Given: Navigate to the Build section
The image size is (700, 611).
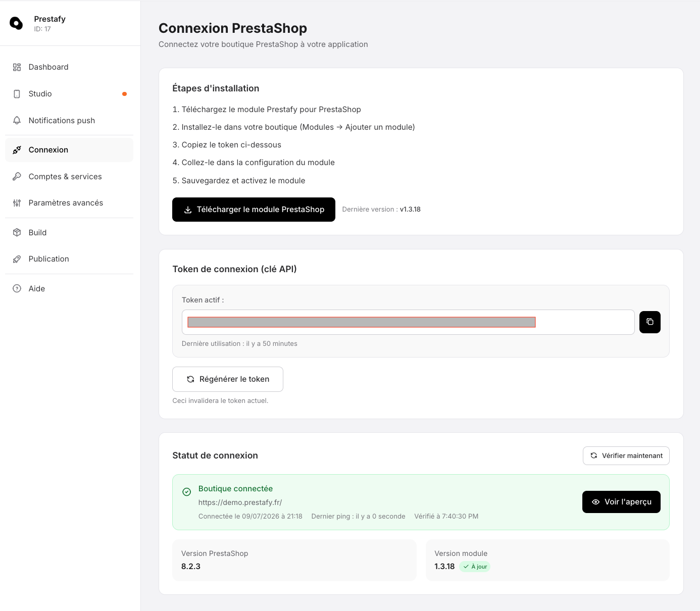Looking at the screenshot, I should [69, 232].
